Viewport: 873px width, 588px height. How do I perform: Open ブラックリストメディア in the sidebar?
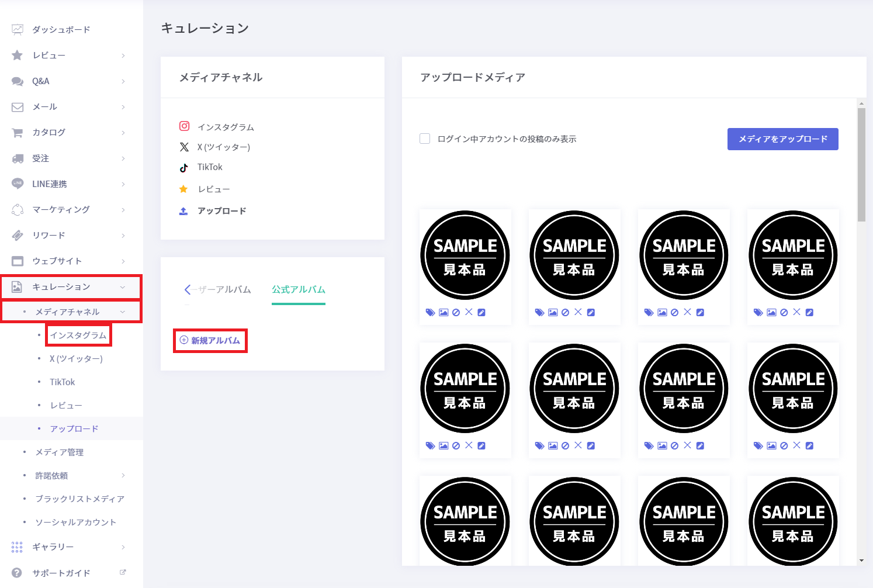point(79,499)
